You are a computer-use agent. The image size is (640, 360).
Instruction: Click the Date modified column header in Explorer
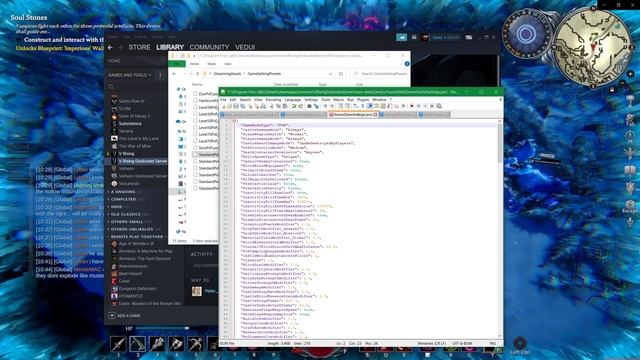point(286,84)
